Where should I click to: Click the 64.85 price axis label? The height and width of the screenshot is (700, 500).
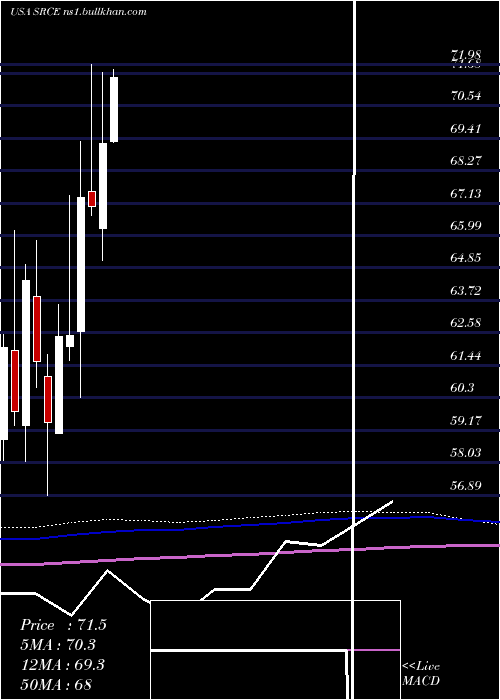(466, 258)
